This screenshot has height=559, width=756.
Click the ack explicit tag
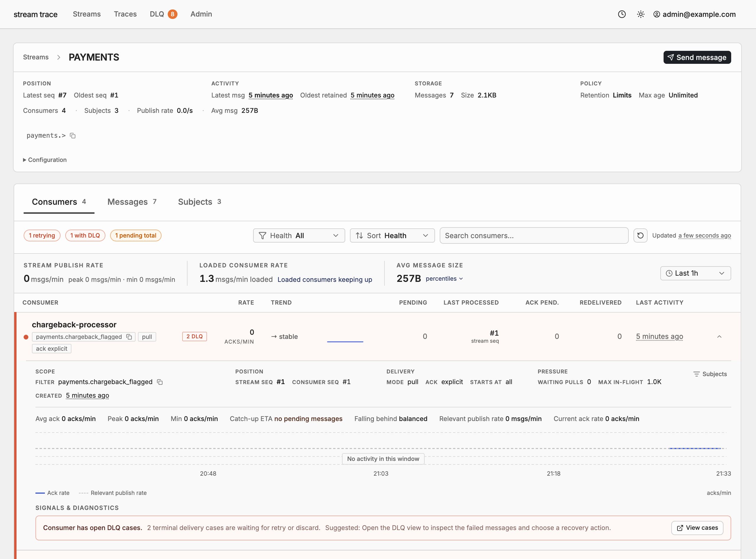pos(51,349)
